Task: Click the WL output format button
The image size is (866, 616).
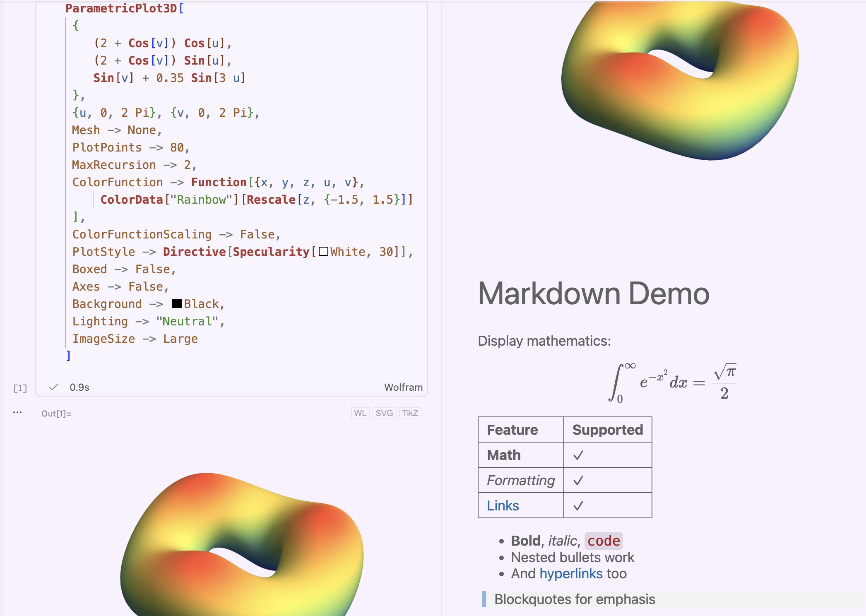Action: 360,413
